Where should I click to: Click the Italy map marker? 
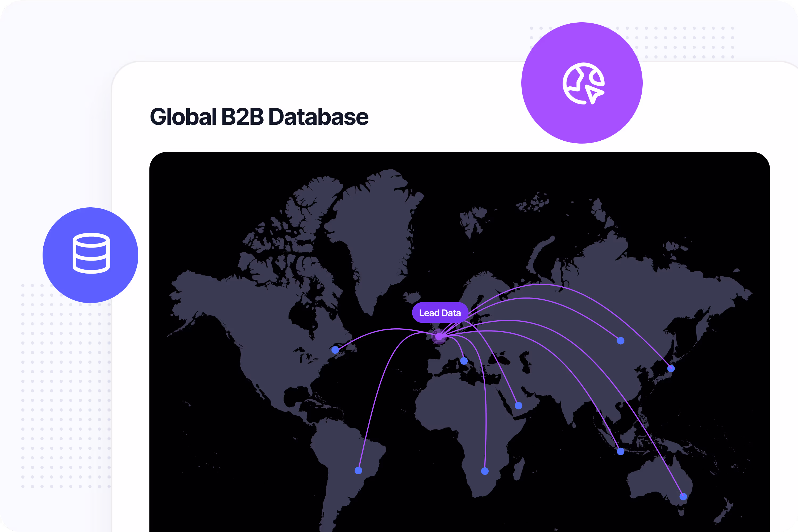[x=464, y=361]
